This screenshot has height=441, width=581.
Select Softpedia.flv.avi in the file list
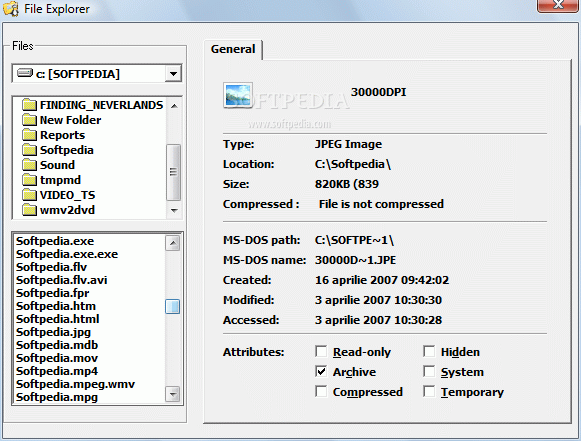pos(62,280)
